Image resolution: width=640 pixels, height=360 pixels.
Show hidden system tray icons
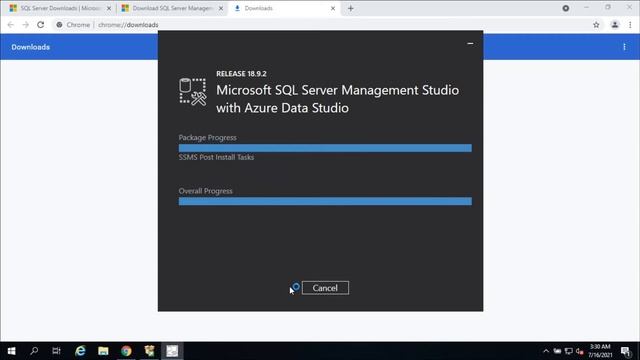click(546, 351)
